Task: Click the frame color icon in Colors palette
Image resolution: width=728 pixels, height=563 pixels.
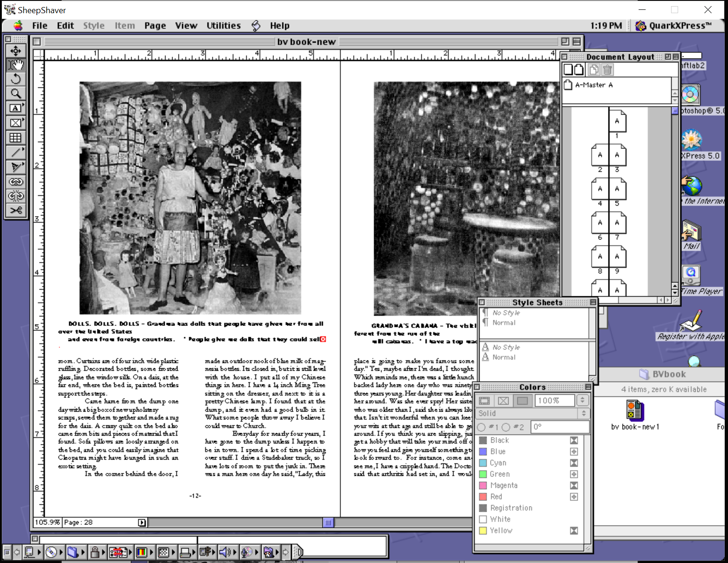Action: pos(484,401)
